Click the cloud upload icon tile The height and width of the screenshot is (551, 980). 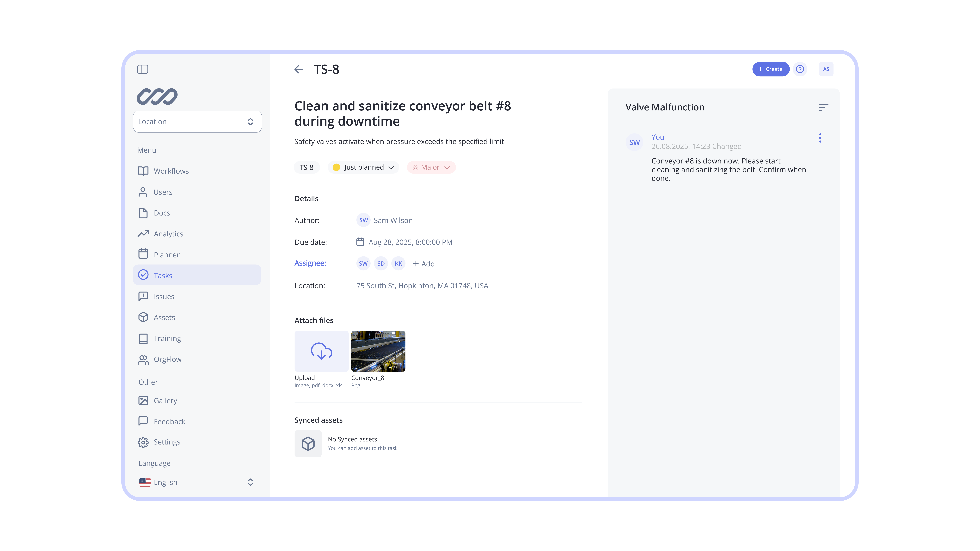click(321, 351)
